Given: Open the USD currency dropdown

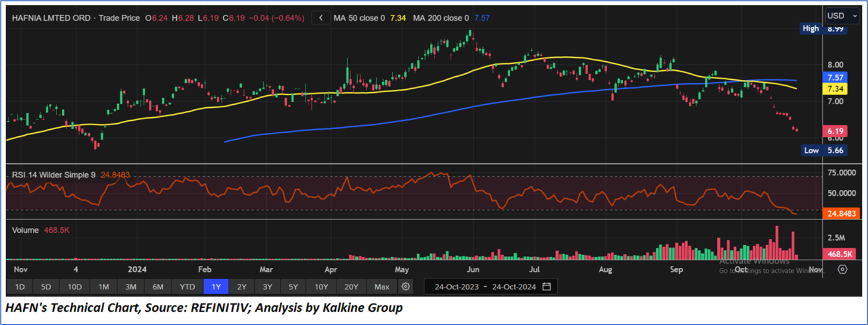Looking at the screenshot, I should [841, 15].
